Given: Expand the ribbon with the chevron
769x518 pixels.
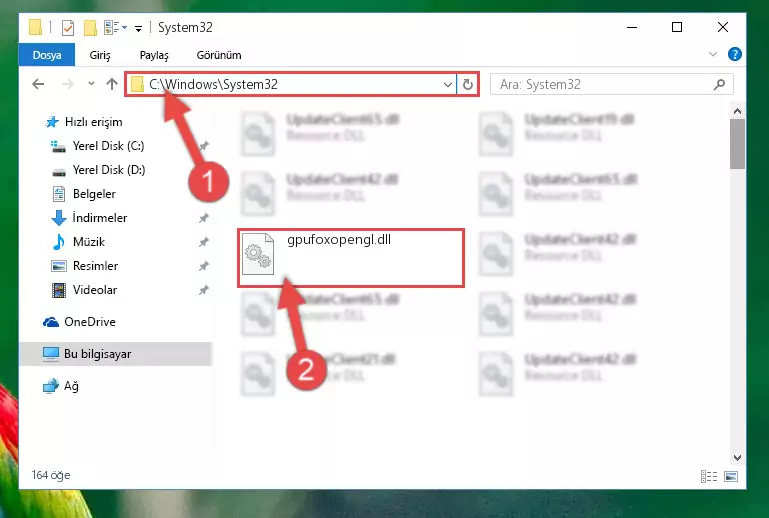Looking at the screenshot, I should 713,54.
